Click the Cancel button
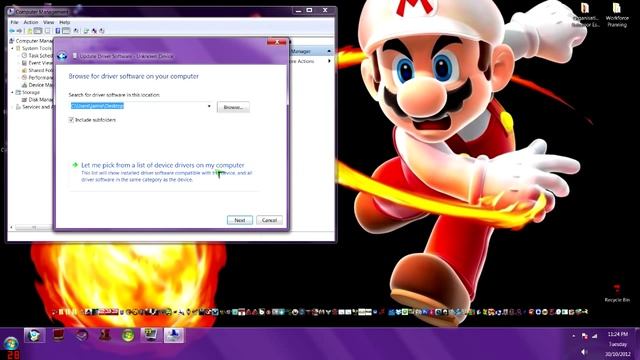The width and height of the screenshot is (640, 360). point(269,220)
